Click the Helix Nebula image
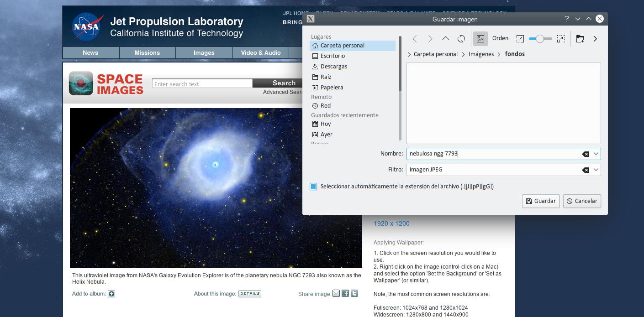Viewport: 644px width, 317px height. (216, 187)
